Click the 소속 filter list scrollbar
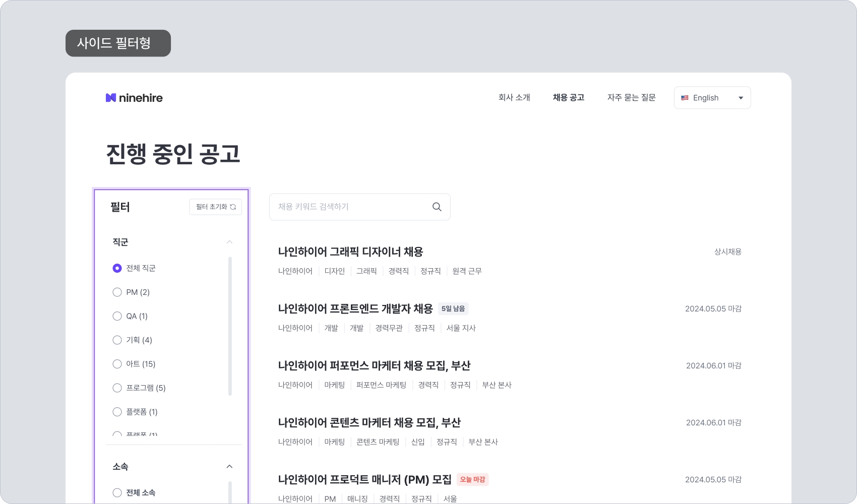Viewport: 857px width, 504px height. click(230, 492)
